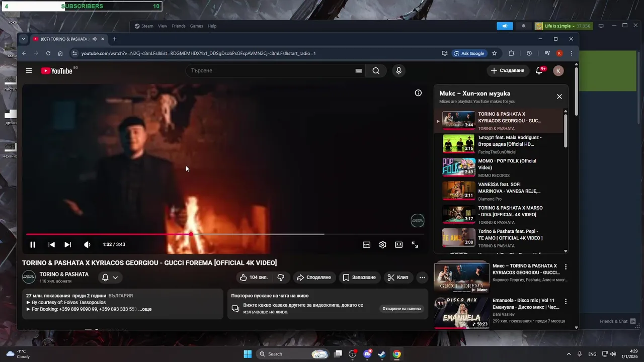The image size is (644, 362).
Task: Click the Клип clip button
Action: pos(398,277)
